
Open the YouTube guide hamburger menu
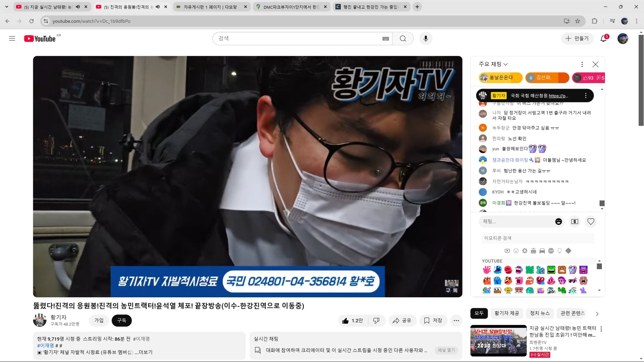pos(12,38)
